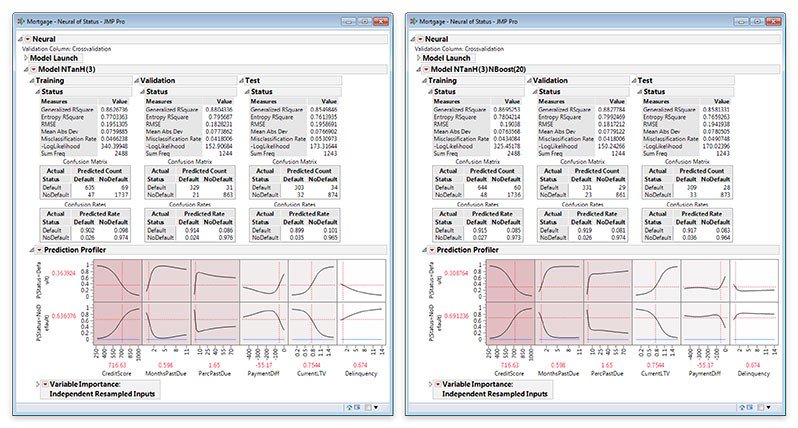Open the Neural red triangle menu in NTanH(3) window
Screen dimensions: 798x428
[27, 39]
